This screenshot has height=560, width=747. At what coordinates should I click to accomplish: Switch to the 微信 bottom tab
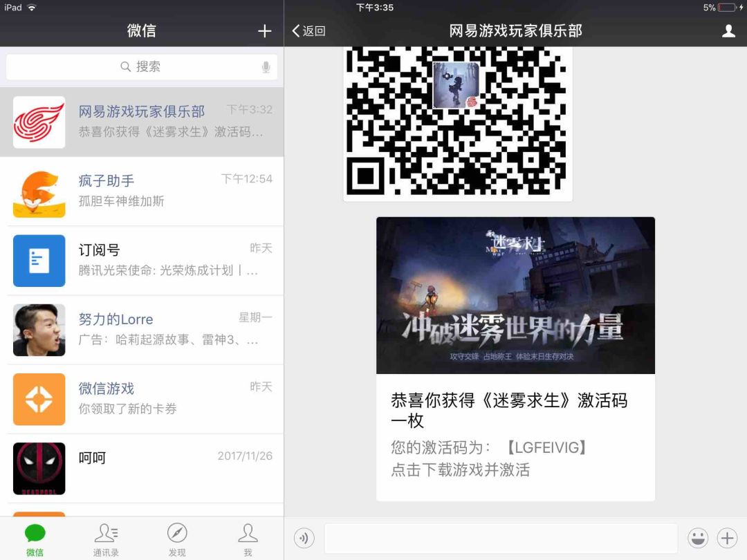pos(35,539)
